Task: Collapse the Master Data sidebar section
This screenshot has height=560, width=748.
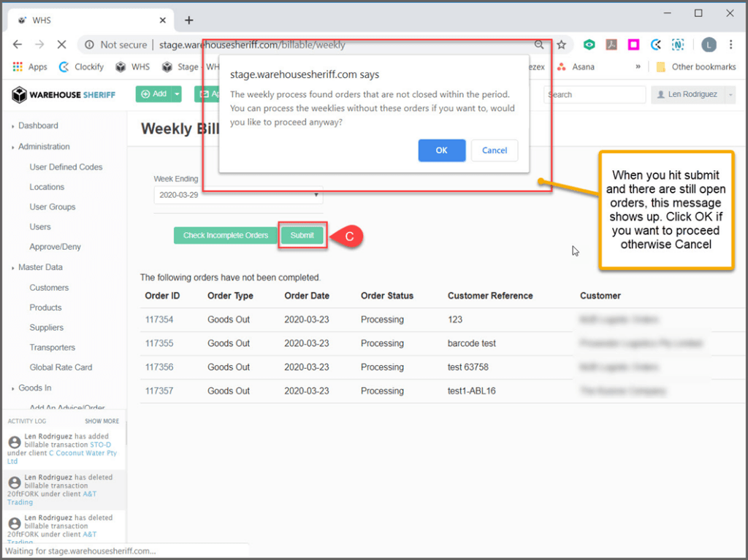Action: click(x=40, y=267)
